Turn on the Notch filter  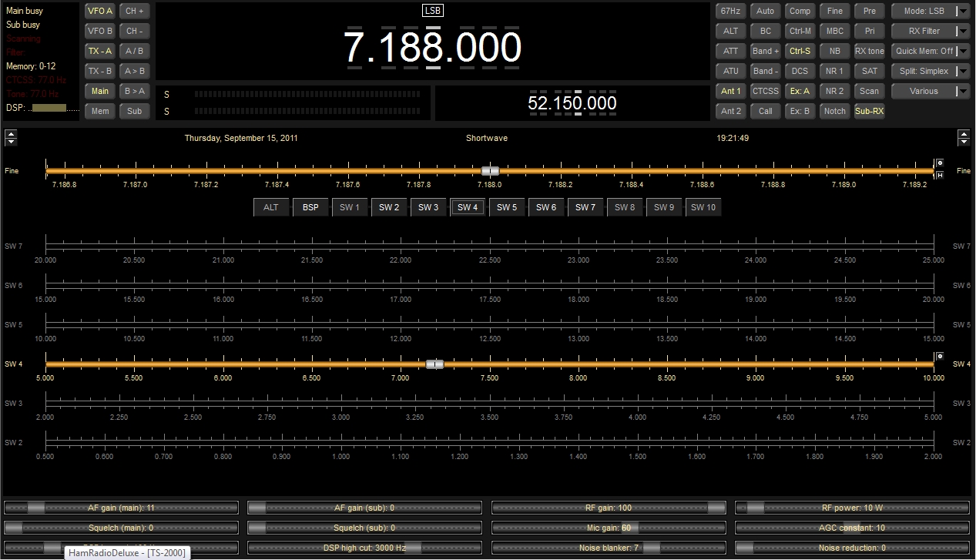pos(834,111)
